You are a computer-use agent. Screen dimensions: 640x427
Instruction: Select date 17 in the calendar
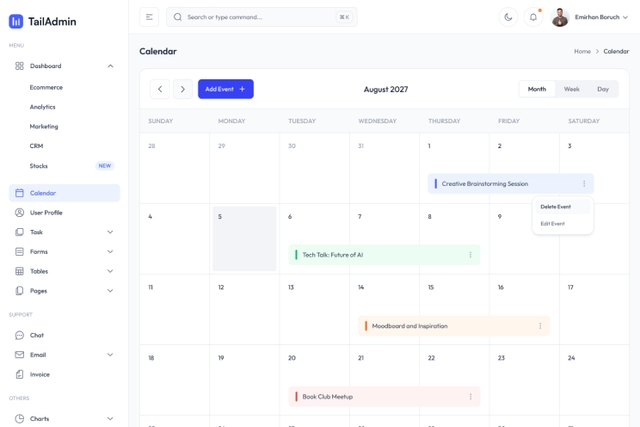tap(571, 287)
